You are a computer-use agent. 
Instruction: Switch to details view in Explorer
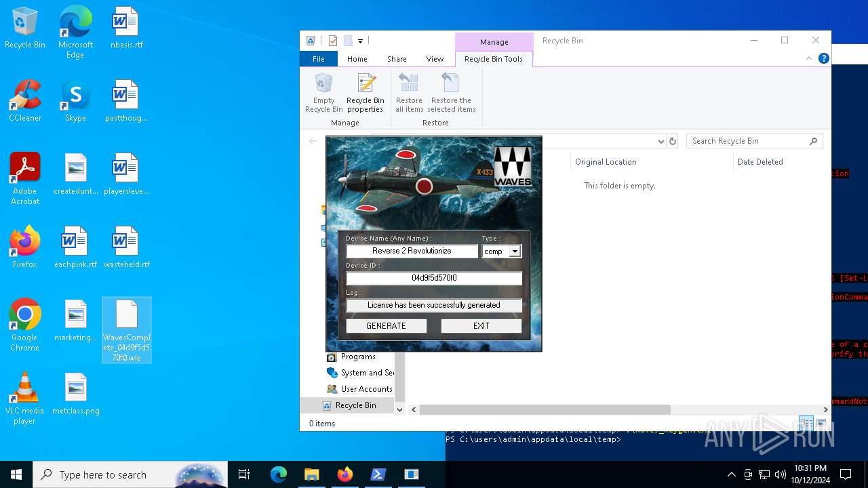806,423
